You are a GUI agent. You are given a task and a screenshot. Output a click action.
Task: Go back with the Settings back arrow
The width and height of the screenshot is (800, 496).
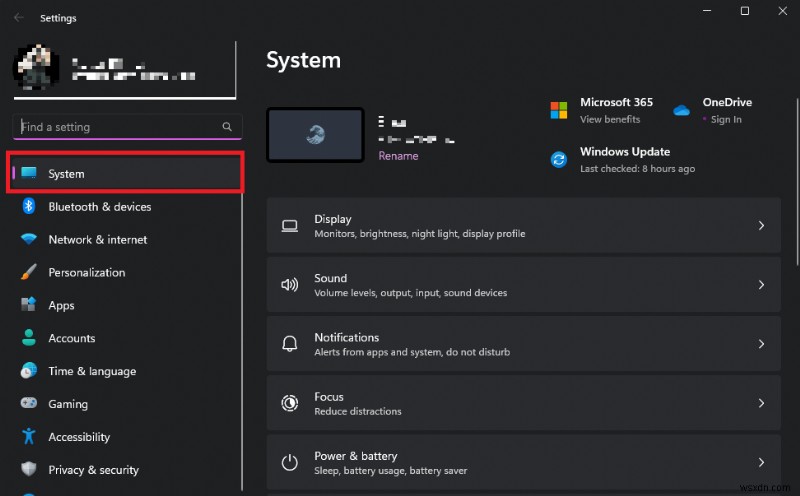pyautogui.click(x=19, y=17)
